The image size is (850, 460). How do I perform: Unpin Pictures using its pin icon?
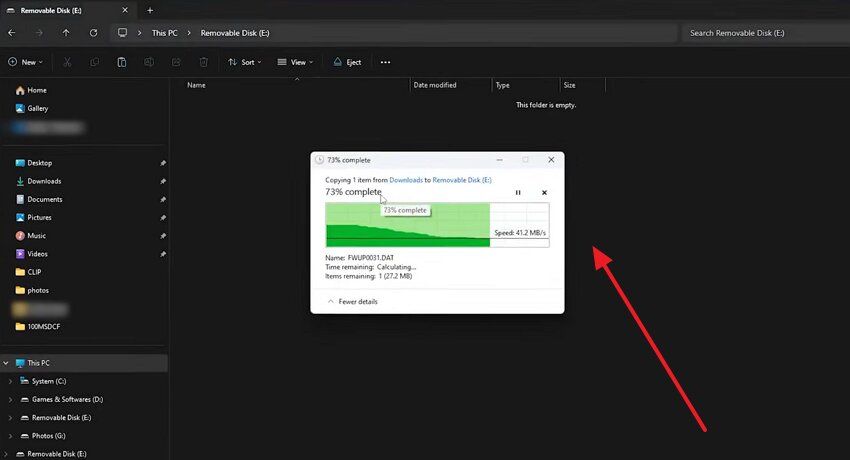point(163,218)
